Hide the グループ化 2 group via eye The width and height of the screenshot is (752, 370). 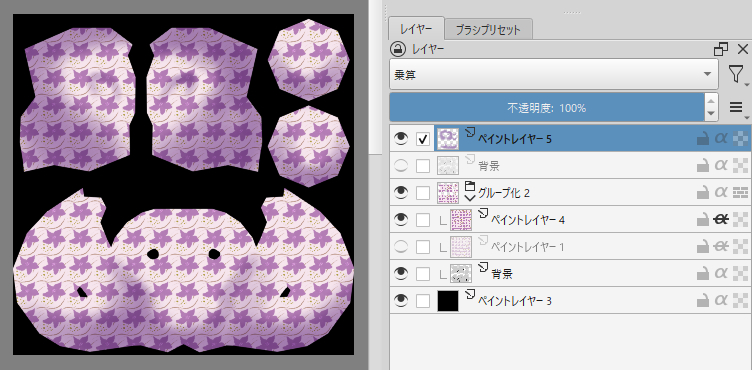click(400, 193)
